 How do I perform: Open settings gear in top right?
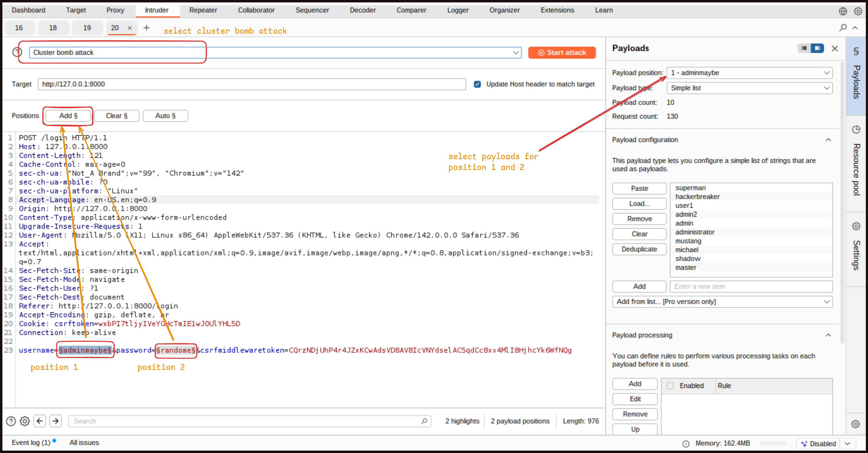coord(858,11)
